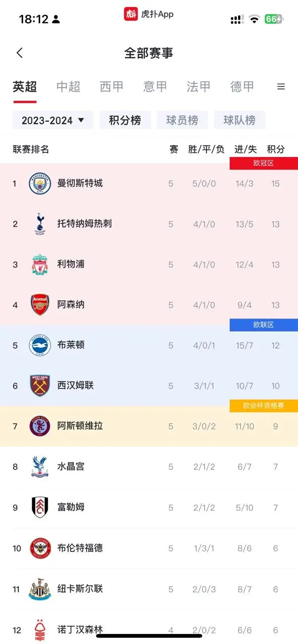
Task: Tap the Aston Villa crest
Action: point(40,427)
